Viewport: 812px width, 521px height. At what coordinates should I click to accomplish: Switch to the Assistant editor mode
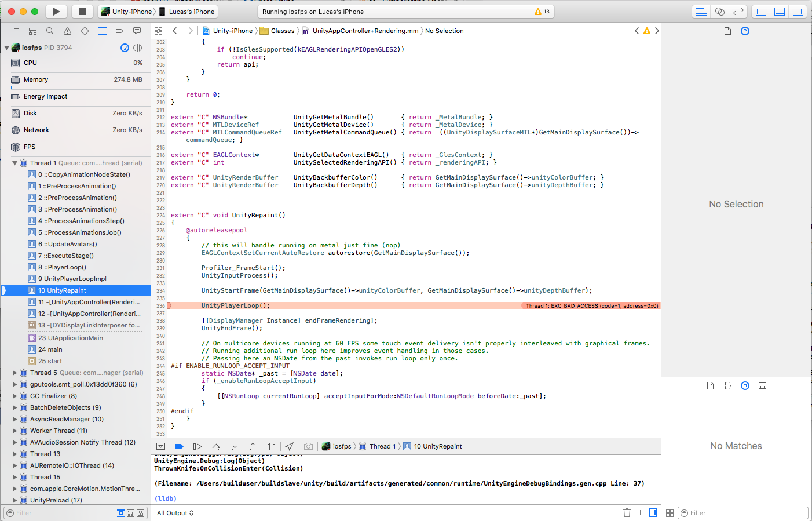pyautogui.click(x=719, y=12)
